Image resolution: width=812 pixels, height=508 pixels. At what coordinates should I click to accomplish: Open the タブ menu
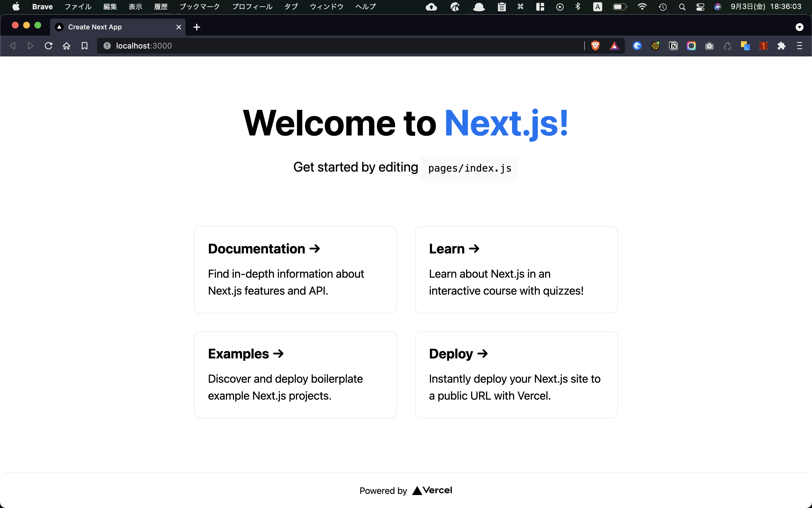point(291,7)
